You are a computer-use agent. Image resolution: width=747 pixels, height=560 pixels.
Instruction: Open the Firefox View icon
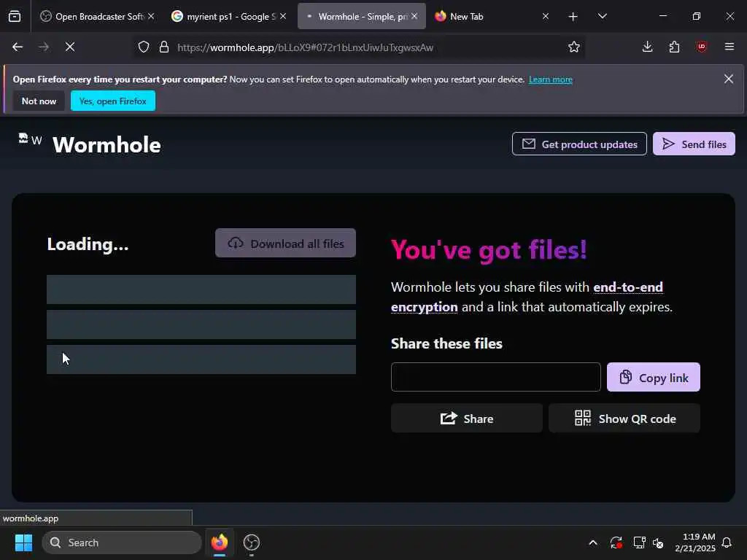[15, 16]
